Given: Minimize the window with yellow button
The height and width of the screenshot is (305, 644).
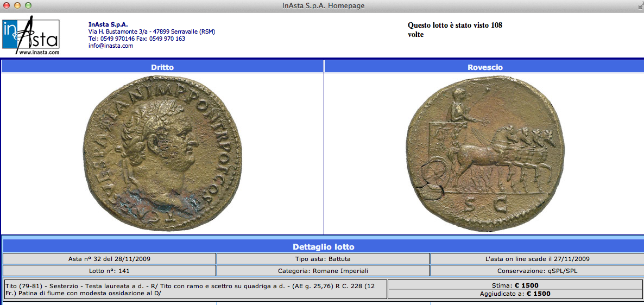Looking at the screenshot, I should [x=17, y=5].
